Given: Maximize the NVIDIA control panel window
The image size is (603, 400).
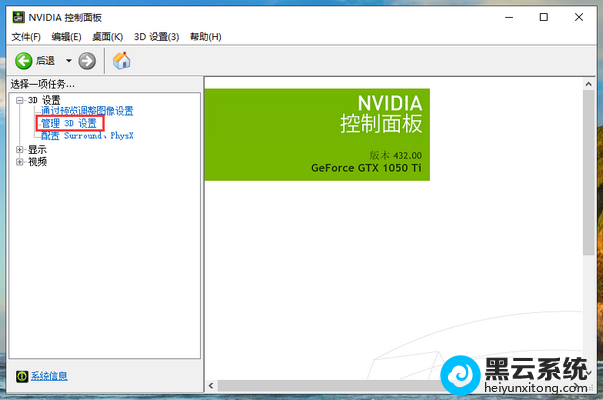Looking at the screenshot, I should click(543, 17).
